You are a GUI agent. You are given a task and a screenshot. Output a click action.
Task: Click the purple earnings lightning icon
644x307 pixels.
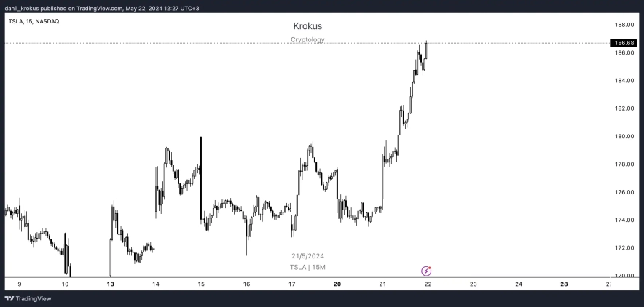(x=426, y=271)
